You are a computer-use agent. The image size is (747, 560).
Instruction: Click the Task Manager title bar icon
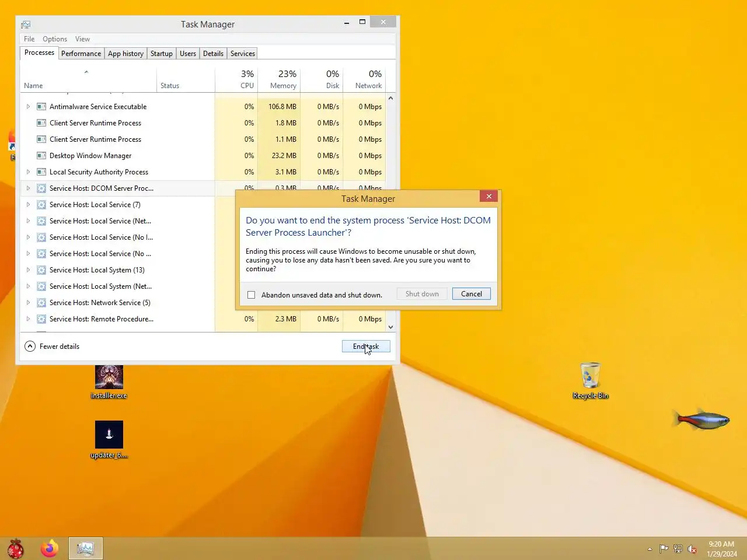tap(26, 24)
